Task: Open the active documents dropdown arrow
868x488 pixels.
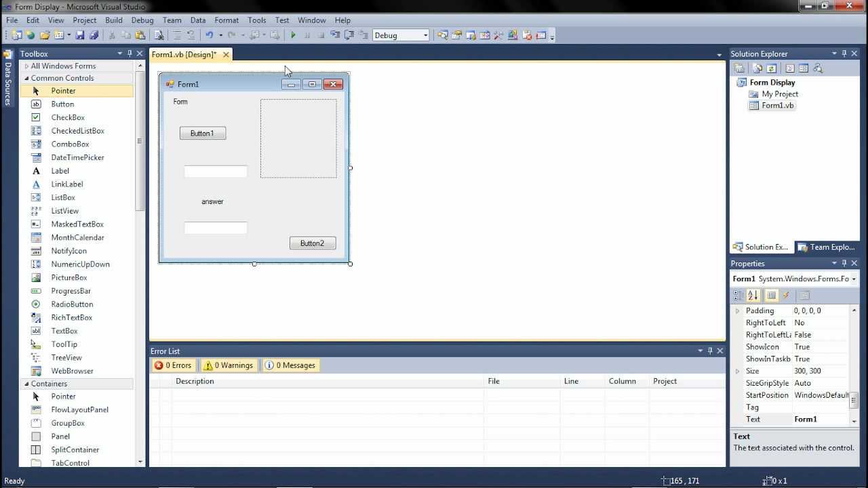Action: 719,55
